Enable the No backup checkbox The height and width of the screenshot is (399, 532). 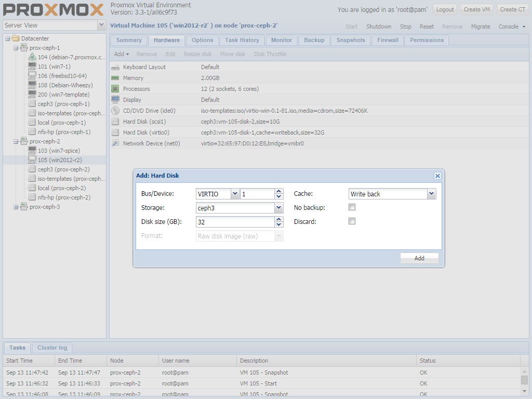(352, 207)
